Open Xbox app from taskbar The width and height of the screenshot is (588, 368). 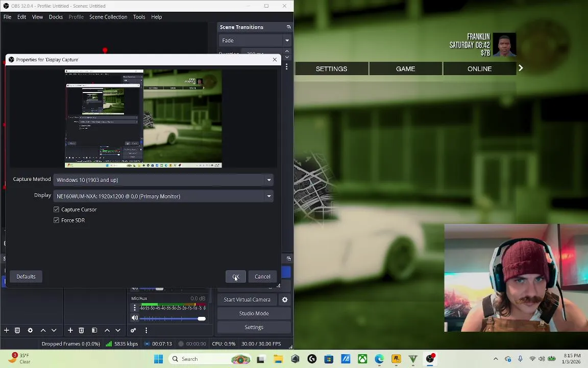[x=362, y=359]
